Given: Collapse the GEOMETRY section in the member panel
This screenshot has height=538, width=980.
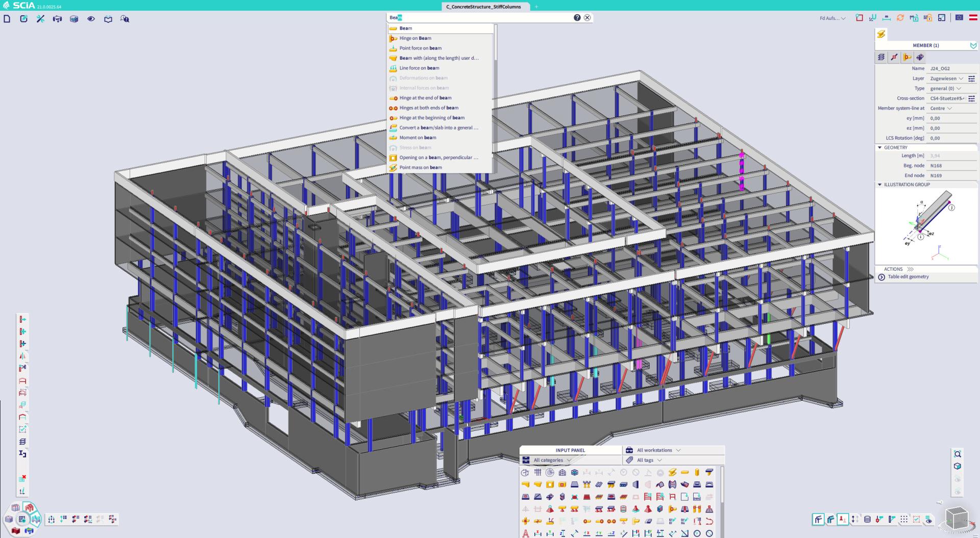Looking at the screenshot, I should (x=880, y=147).
